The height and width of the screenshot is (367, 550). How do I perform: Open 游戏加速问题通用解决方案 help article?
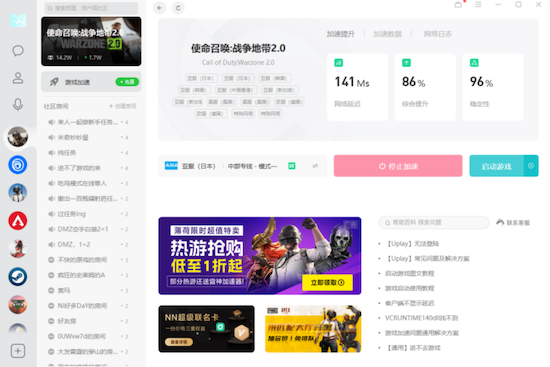(422, 333)
